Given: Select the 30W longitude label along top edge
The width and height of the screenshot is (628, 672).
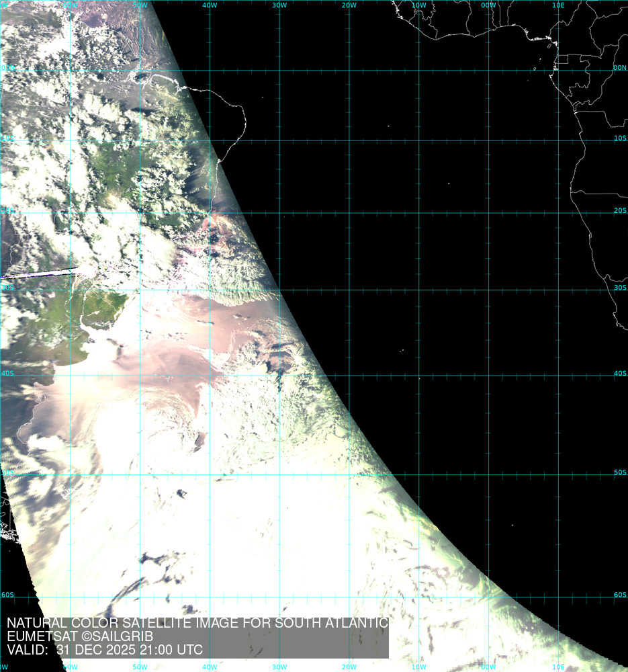Looking at the screenshot, I should 279,5.
